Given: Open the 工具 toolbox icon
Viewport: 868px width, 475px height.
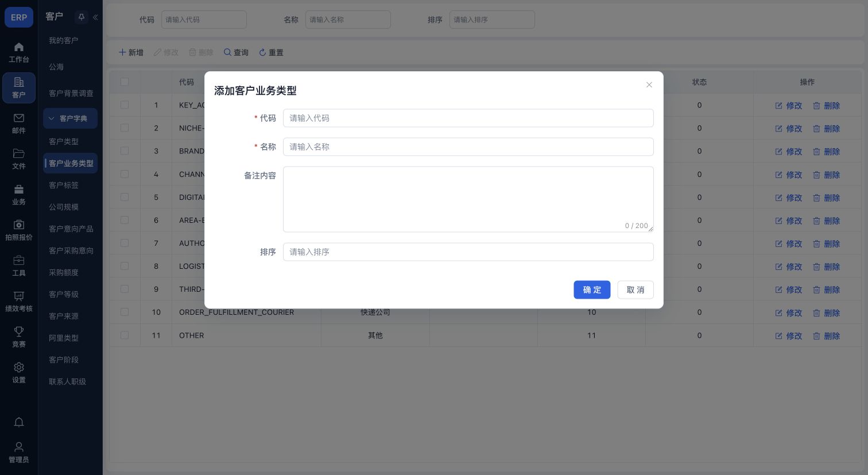Looking at the screenshot, I should tap(19, 261).
